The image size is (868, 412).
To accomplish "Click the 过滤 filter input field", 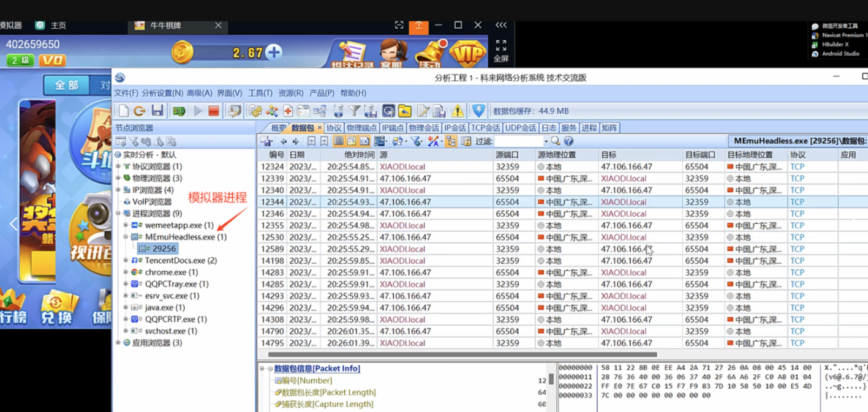I will pyautogui.click(x=519, y=141).
